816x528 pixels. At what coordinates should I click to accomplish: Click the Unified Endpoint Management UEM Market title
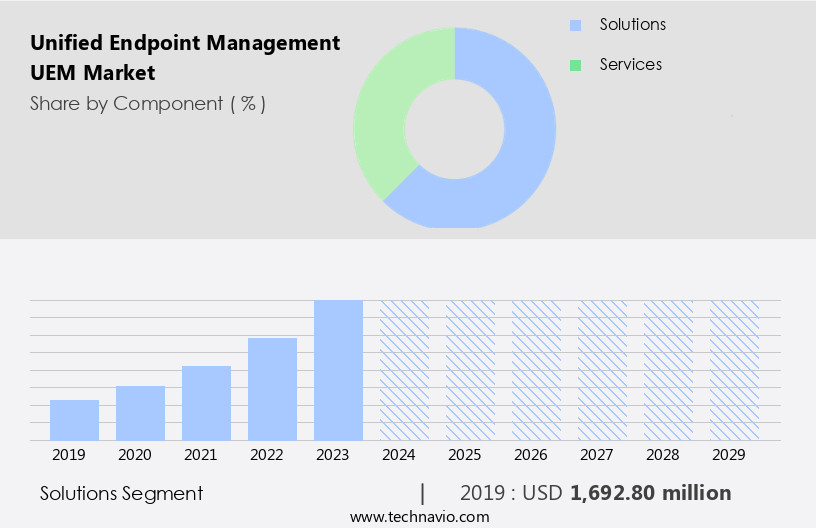click(185, 58)
